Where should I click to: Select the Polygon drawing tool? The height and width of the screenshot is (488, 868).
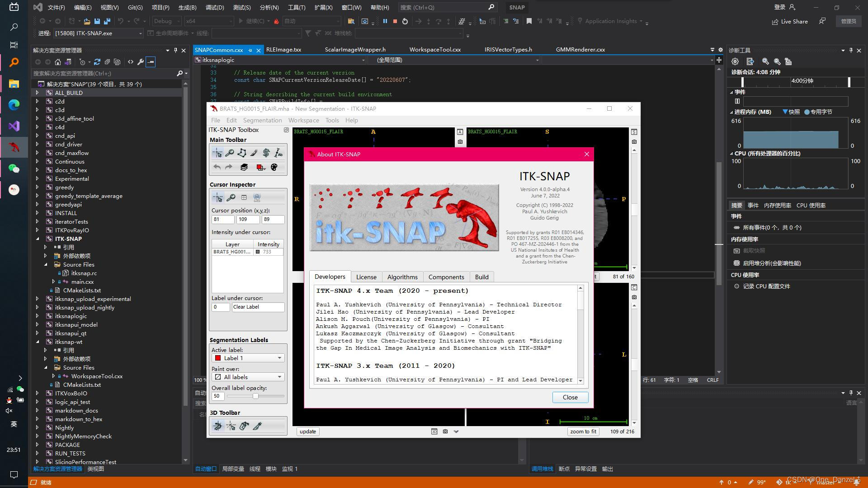point(242,153)
